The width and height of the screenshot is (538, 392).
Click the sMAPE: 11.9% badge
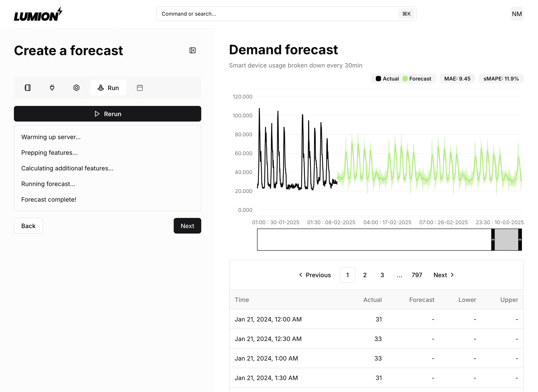(x=501, y=79)
